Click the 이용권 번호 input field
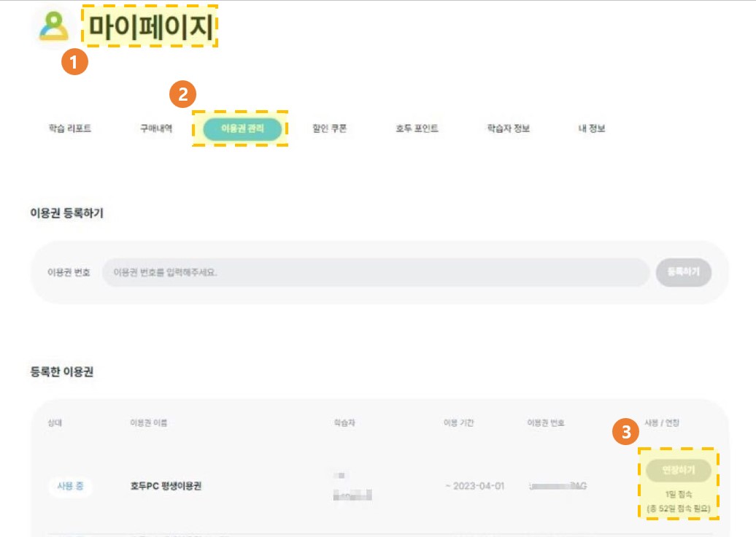 click(376, 272)
